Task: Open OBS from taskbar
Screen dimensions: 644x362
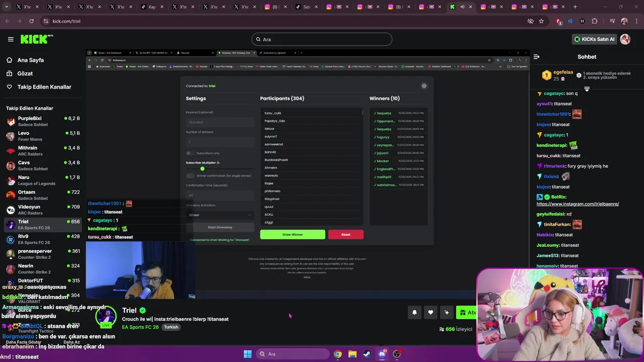Action: [396, 354]
